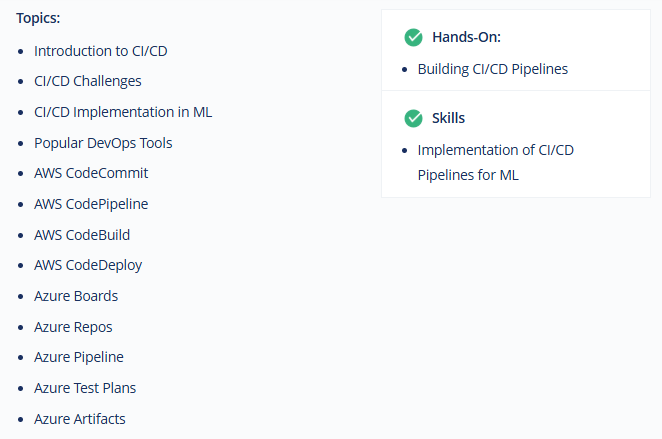
Task: Click the AWS CodePipeline entry
Action: (x=91, y=204)
